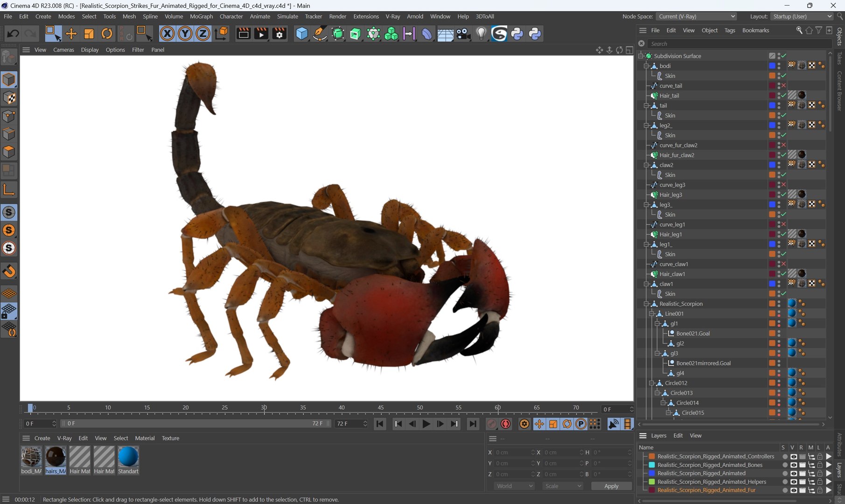Enable Make Editable mode in left toolbar
This screenshot has width=845, height=504.
click(9, 57)
